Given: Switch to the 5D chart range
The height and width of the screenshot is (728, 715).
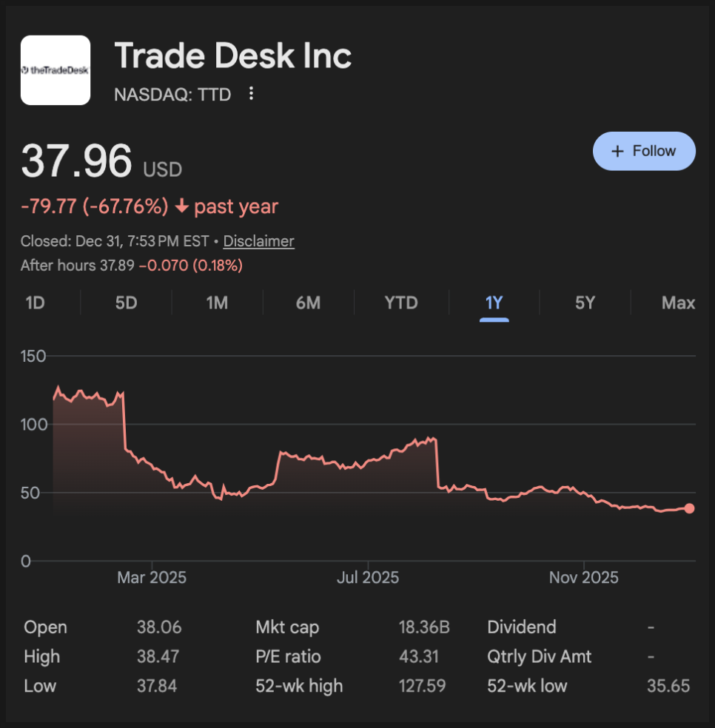Looking at the screenshot, I should tap(127, 303).
